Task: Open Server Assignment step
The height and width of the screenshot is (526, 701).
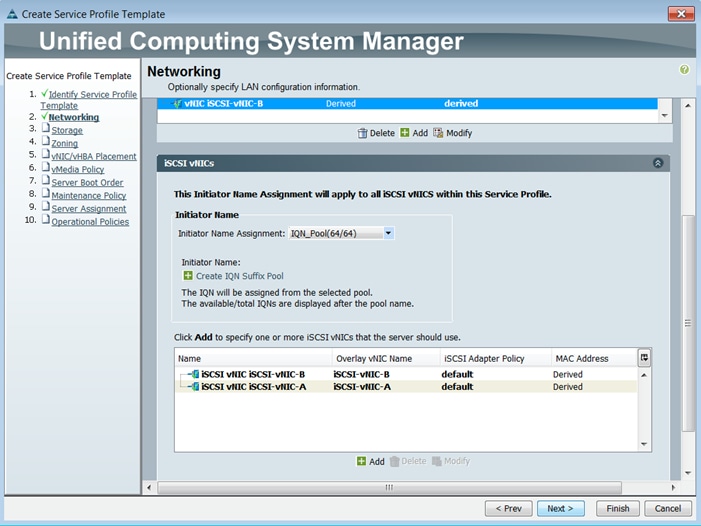Action: pyautogui.click(x=89, y=209)
